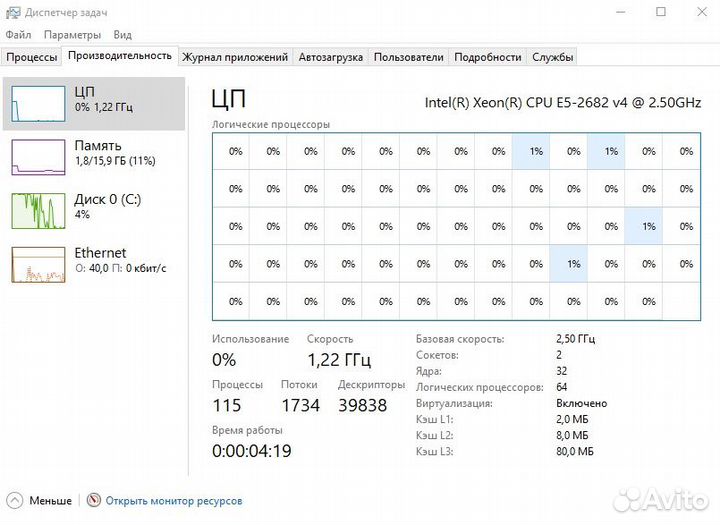Select the Производительность tab
The image size is (720, 525).
(x=120, y=56)
